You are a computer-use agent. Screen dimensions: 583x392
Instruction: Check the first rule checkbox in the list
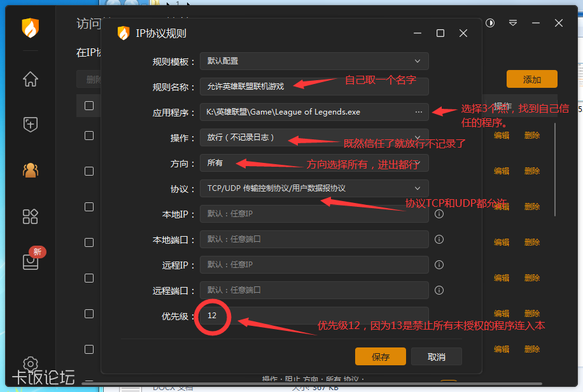[88, 135]
